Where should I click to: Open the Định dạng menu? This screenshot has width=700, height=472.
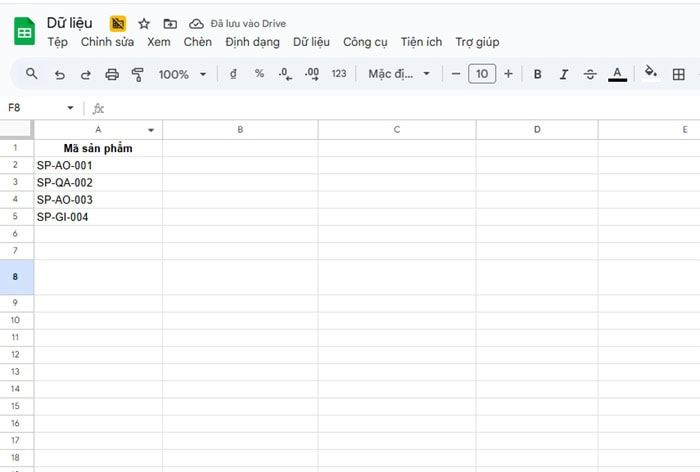coord(252,42)
